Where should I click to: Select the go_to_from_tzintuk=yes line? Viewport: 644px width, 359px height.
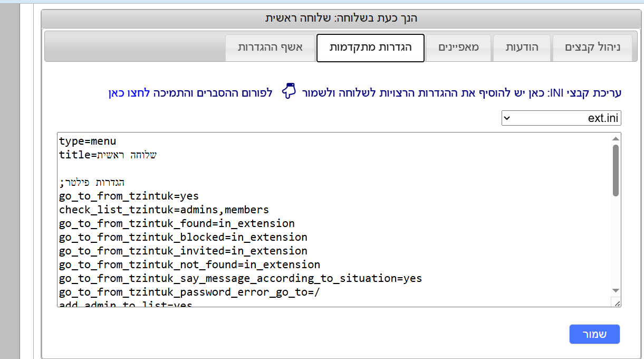128,196
